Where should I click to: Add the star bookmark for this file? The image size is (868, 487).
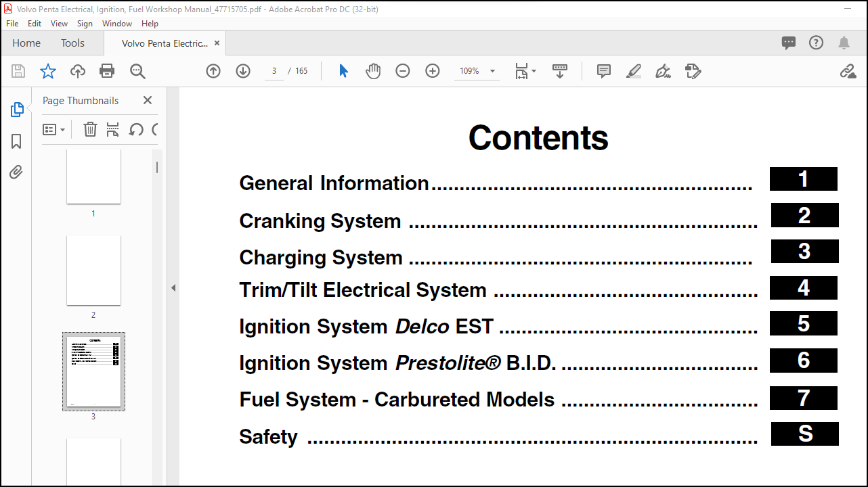click(48, 71)
